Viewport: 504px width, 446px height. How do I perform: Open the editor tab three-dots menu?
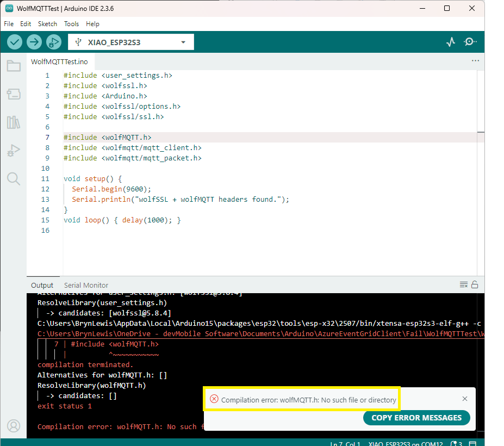click(x=475, y=61)
